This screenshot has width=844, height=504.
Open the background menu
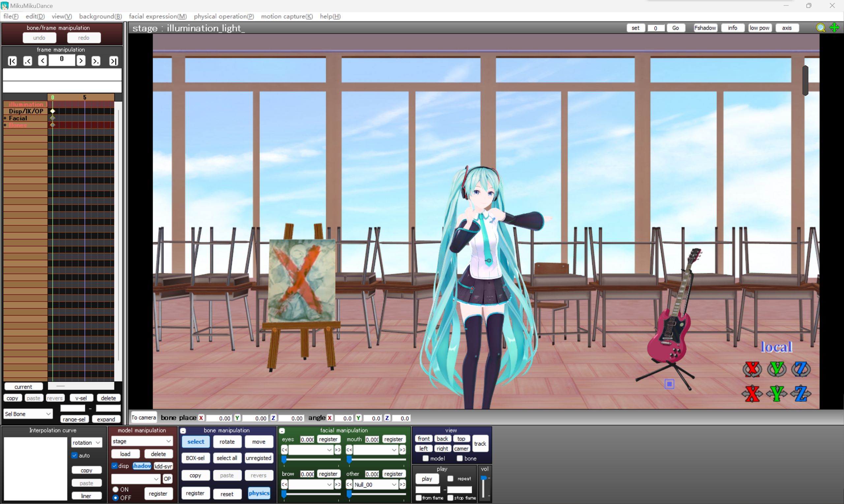tap(100, 16)
